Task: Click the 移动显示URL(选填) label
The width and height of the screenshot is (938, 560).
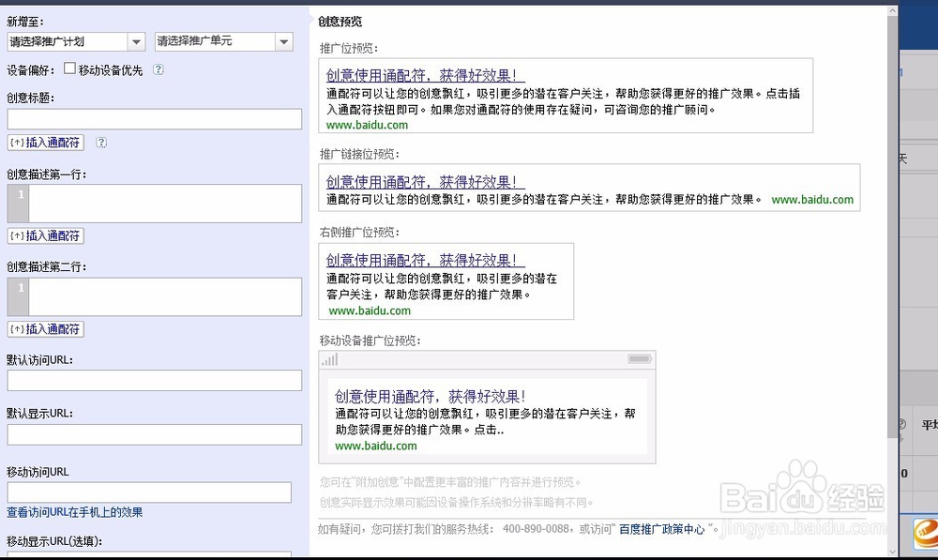Action: click(54, 541)
